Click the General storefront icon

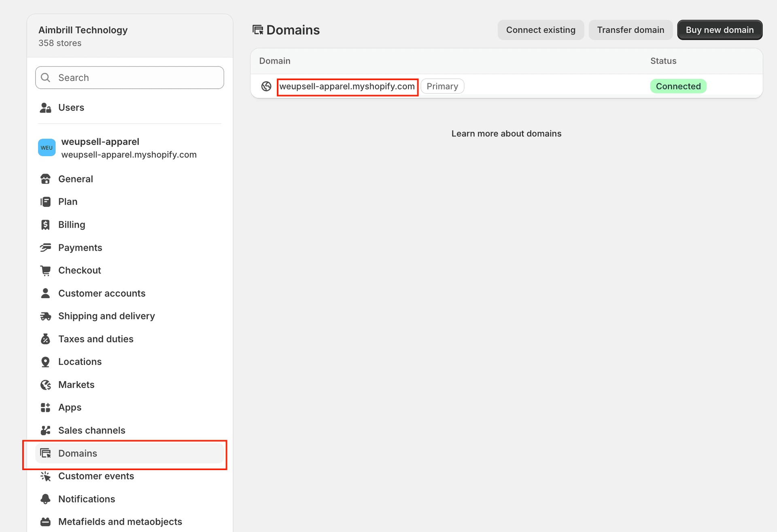45,179
